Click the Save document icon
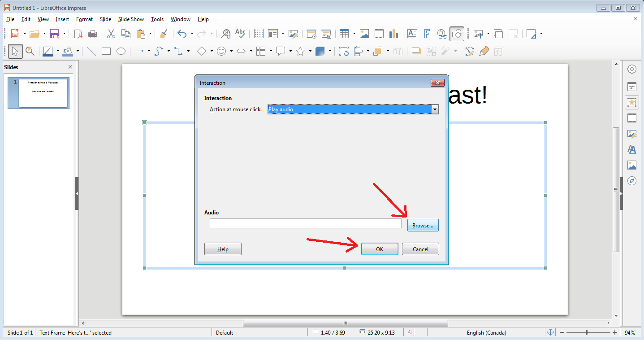Screen dimensions: 644x340 coord(54,34)
